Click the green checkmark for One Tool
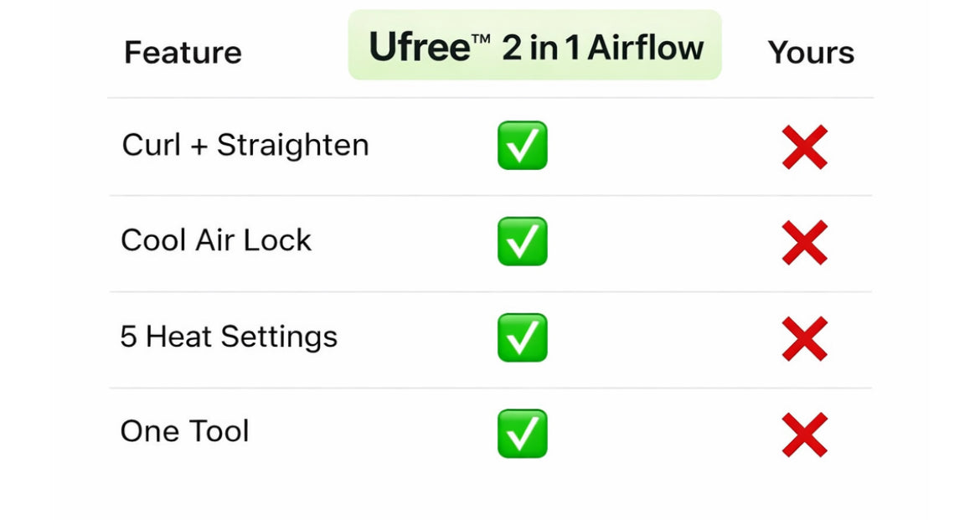980x520 pixels. pyautogui.click(x=522, y=433)
